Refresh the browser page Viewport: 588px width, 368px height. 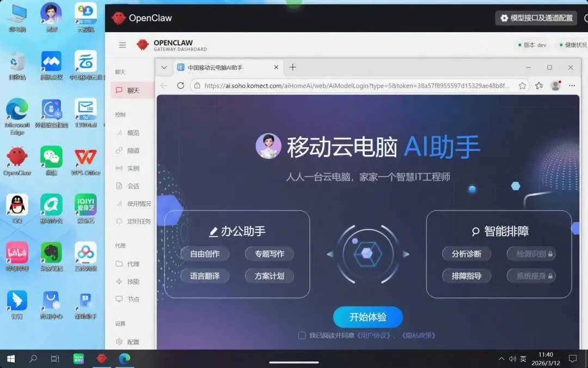(180, 86)
